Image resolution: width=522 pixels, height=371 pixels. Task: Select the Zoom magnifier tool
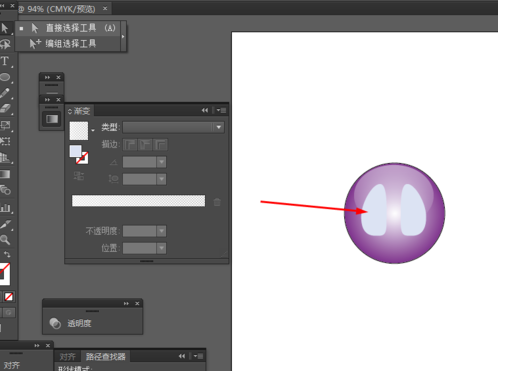5,239
